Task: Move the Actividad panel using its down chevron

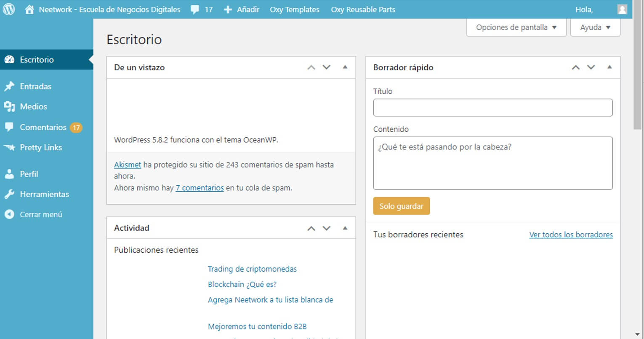Action: 327,228
